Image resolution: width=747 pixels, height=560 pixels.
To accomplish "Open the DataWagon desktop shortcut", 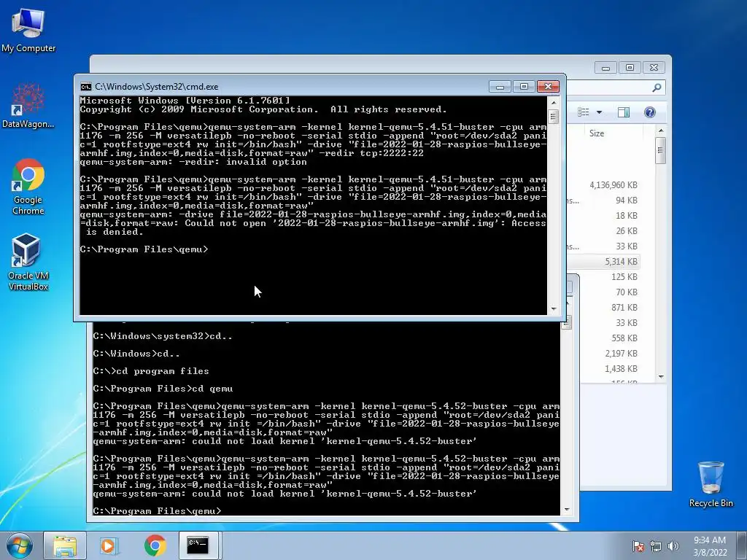I will 28,106.
